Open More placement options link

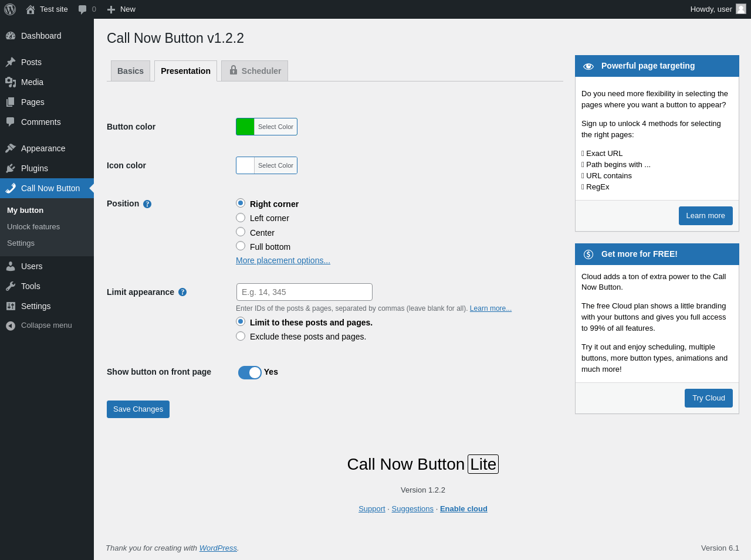(283, 260)
